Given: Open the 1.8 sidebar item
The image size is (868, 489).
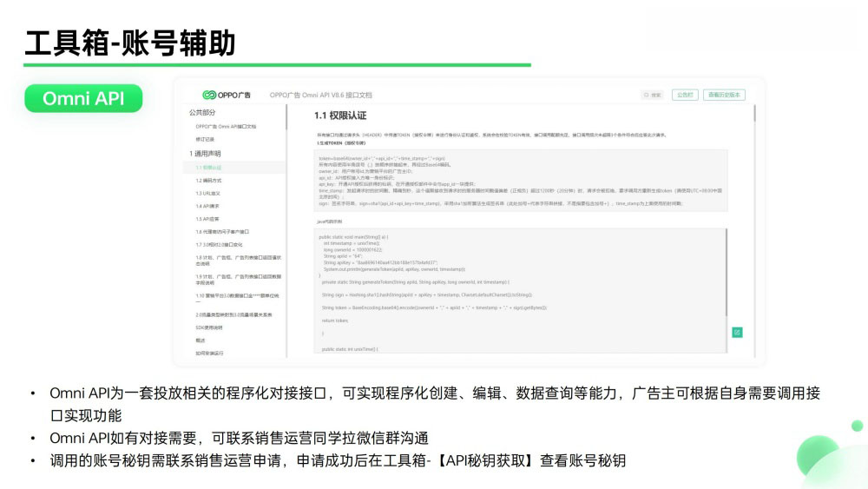Looking at the screenshot, I should (x=239, y=261).
